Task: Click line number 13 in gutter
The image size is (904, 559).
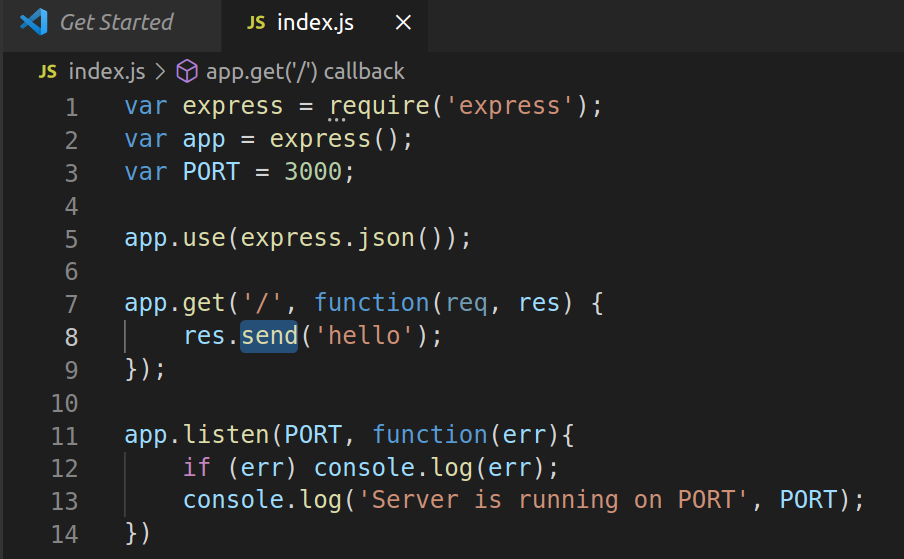Action: [x=64, y=501]
